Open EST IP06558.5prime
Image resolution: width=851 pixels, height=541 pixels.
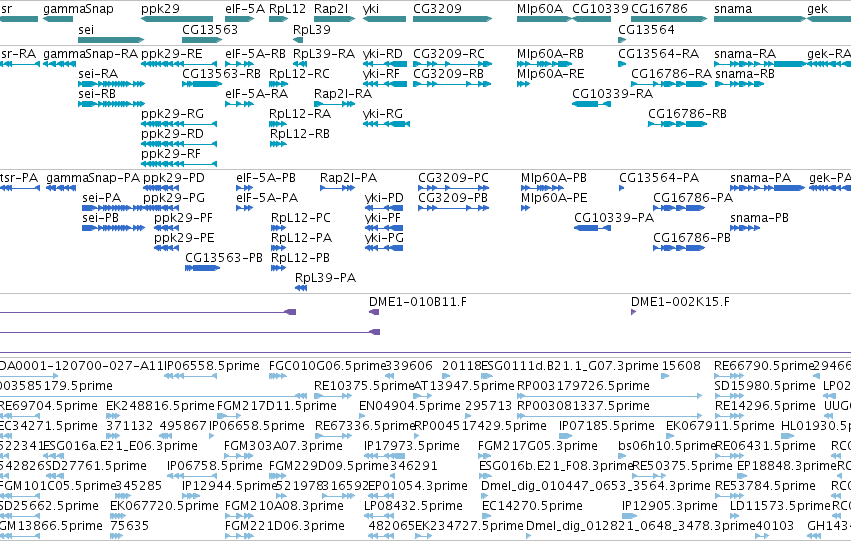211,366
